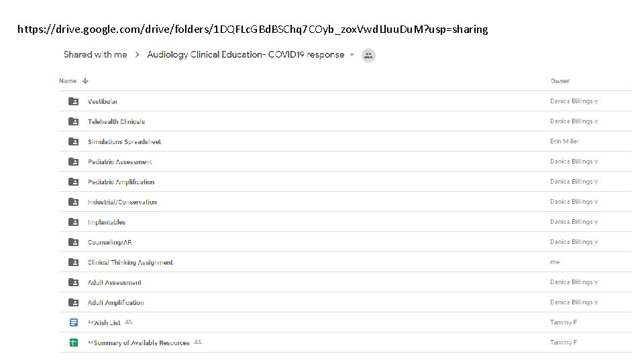Click the shared-people icon beside folder title
This screenshot has width=644, height=362.
pyautogui.click(x=368, y=55)
